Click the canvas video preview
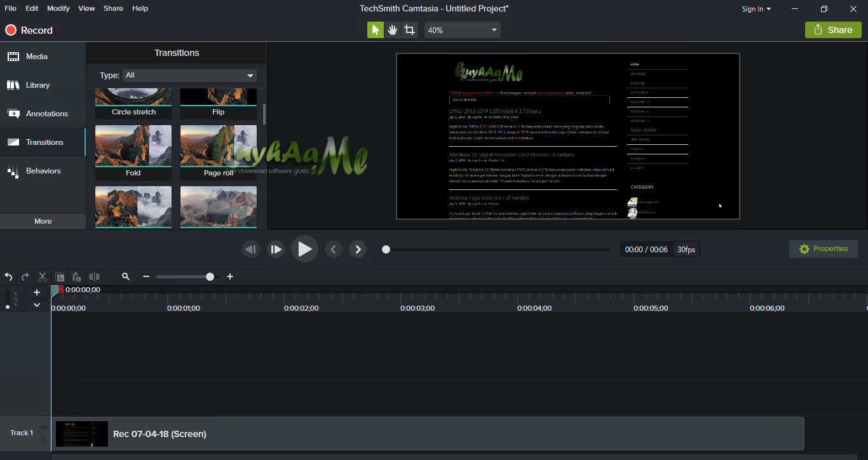The width and height of the screenshot is (868, 460). pyautogui.click(x=568, y=136)
